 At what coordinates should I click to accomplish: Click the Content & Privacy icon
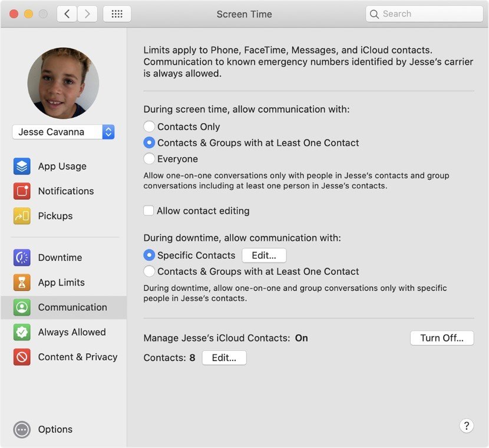click(22, 357)
